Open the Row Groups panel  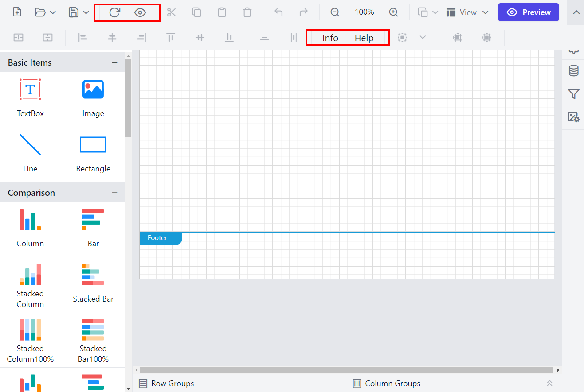point(167,384)
